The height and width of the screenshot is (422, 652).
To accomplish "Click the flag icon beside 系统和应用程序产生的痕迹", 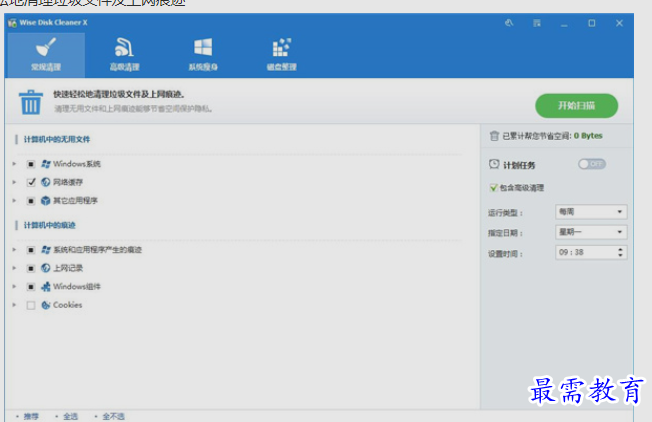I will pos(46,249).
